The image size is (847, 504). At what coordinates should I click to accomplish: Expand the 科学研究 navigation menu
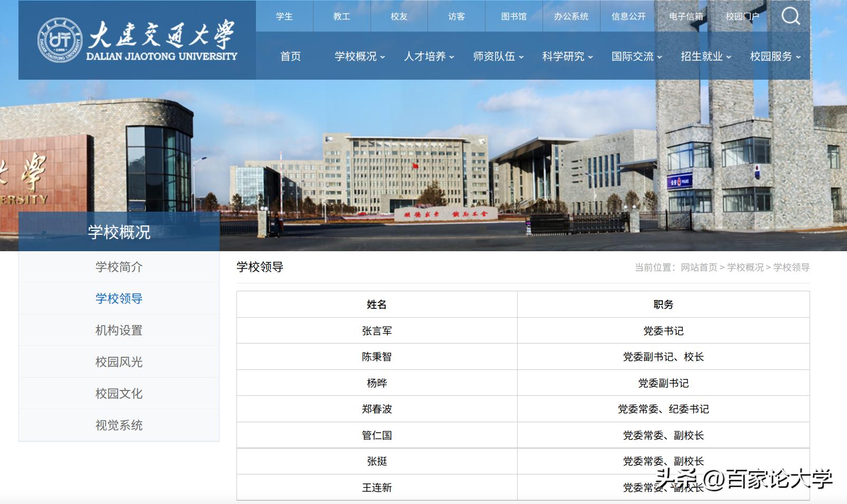pyautogui.click(x=567, y=56)
